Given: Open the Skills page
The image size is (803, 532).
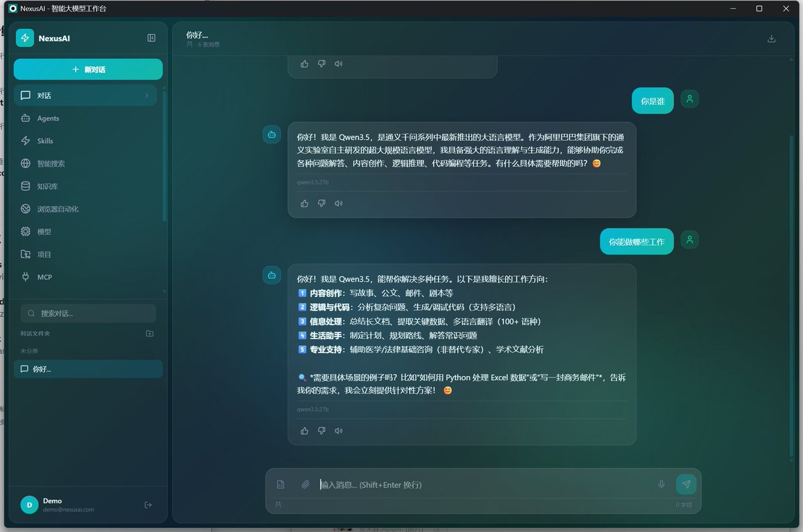Looking at the screenshot, I should [x=85, y=141].
